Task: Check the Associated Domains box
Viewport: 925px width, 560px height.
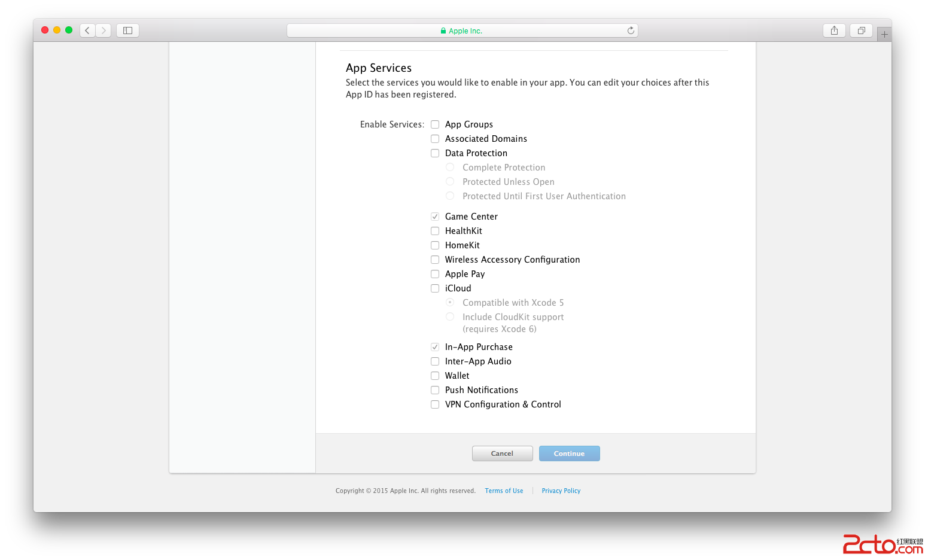Action: [x=435, y=139]
